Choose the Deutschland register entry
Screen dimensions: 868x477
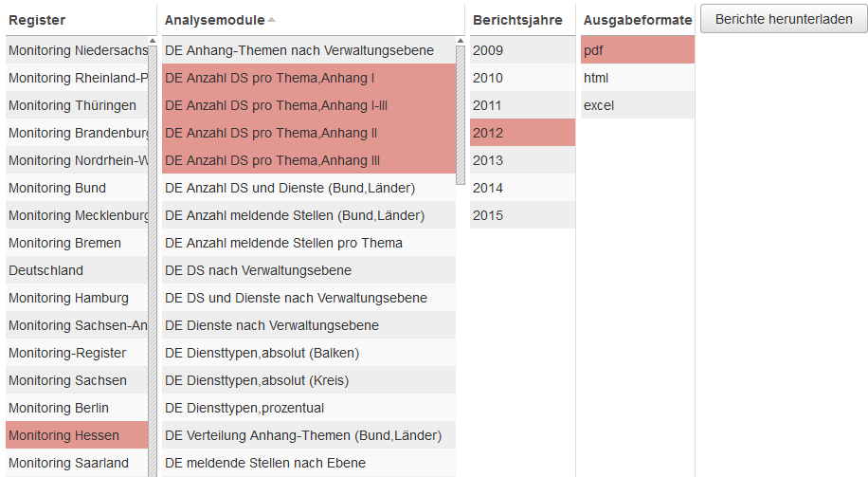pyautogui.click(x=77, y=270)
